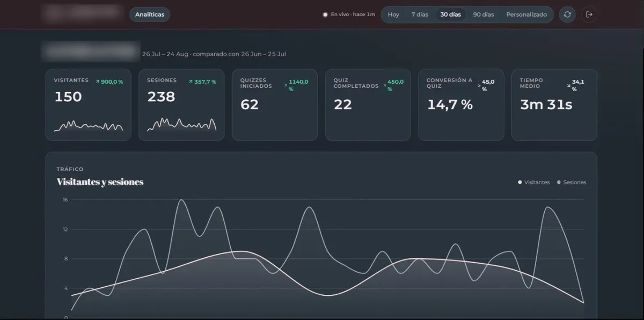Click the logout icon button
Screen dimensions: 644x320
tap(589, 14)
